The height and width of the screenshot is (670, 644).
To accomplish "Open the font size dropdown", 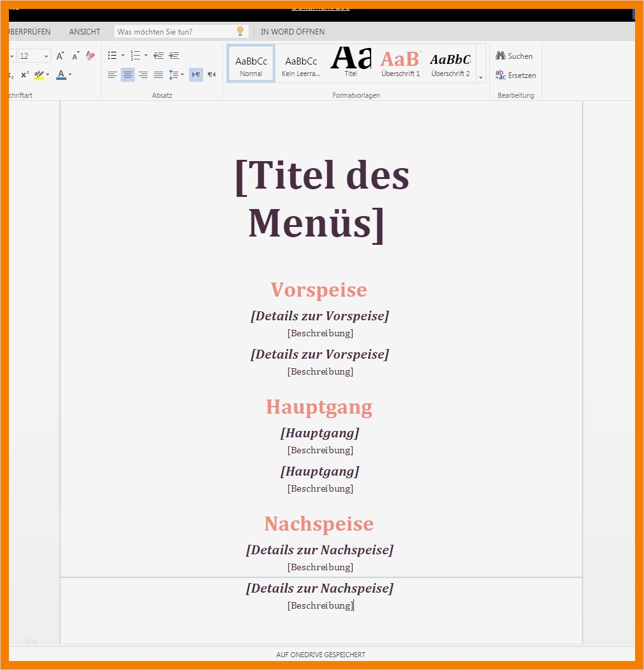I will 45,56.
